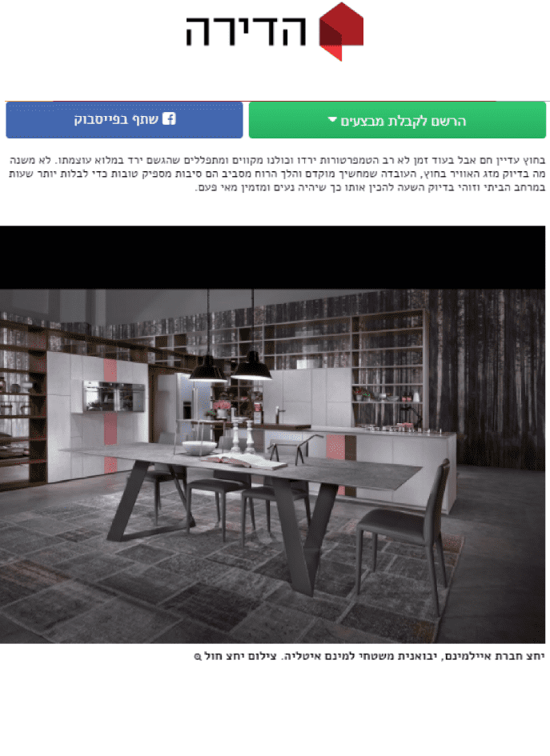Screen dimensions: 550x756
Task: Open the הדירה site name logo text
Action: [x=246, y=31]
